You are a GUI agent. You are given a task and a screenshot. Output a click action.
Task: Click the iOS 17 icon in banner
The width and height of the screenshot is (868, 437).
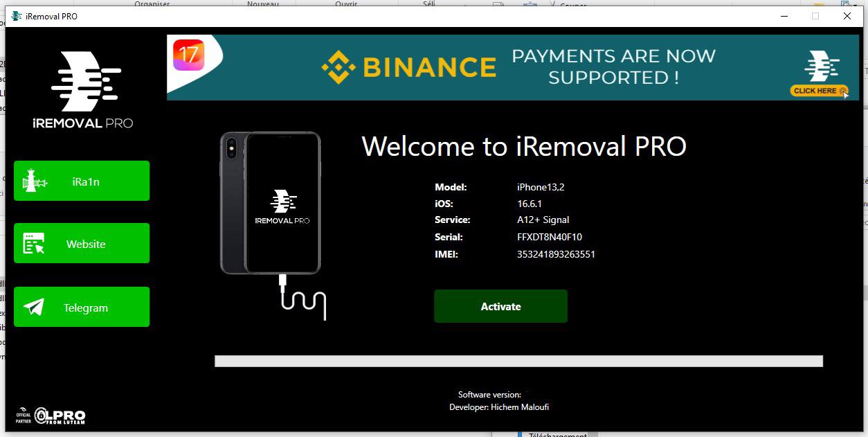click(188, 55)
